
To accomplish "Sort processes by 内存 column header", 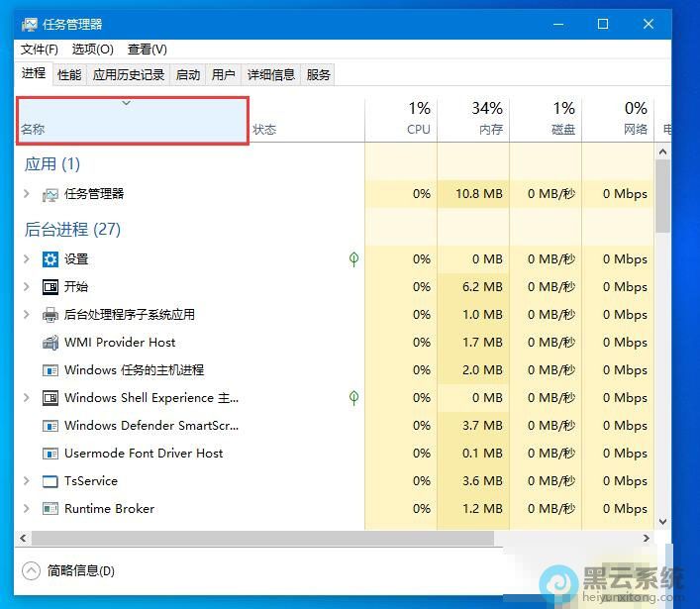I will 473,119.
